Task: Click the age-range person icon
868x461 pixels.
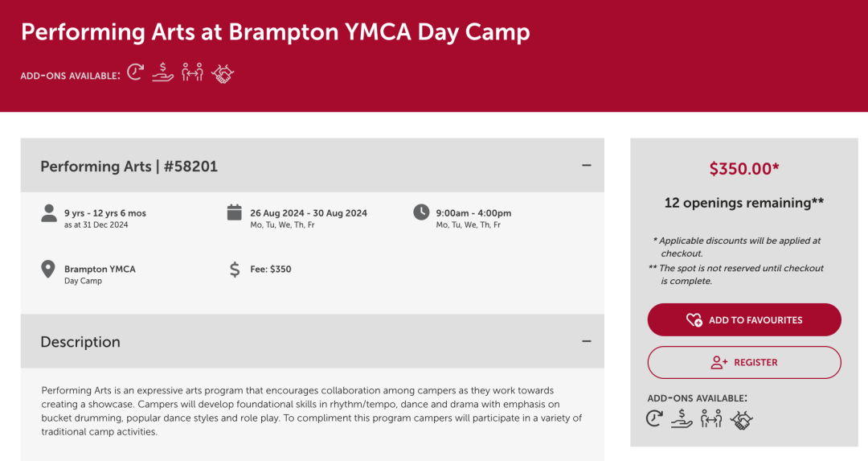Action: coord(49,212)
